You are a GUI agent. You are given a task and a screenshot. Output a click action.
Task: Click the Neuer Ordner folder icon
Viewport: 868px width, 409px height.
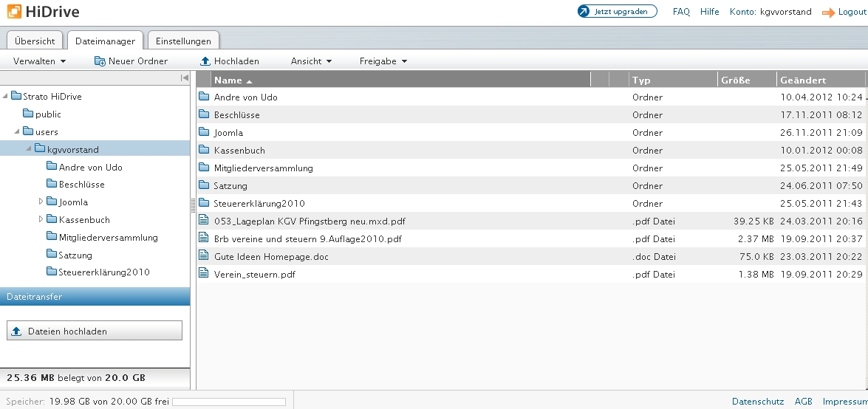[100, 61]
